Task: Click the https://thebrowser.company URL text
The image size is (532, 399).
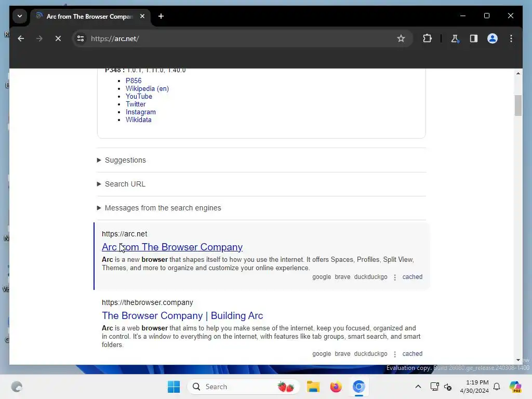Action: click(147, 303)
